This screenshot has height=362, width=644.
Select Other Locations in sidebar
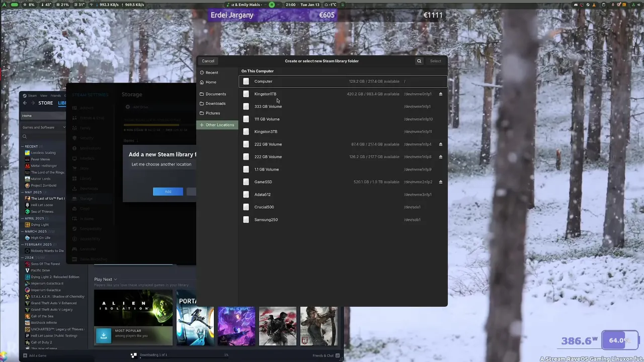[217, 125]
